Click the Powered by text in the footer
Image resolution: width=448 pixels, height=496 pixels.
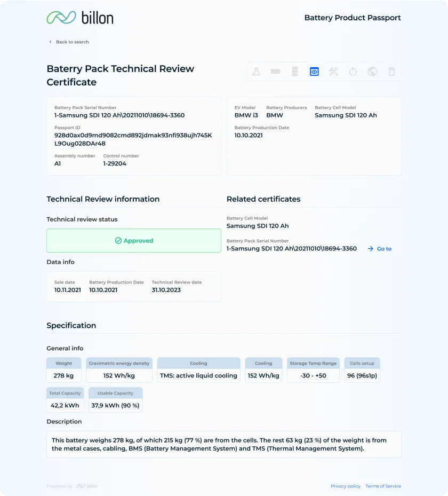59,486
